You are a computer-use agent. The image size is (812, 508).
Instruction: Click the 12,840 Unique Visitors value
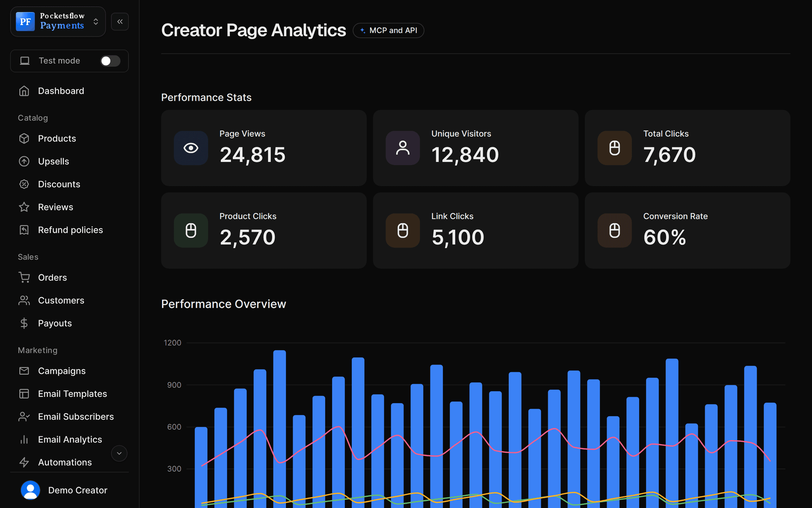click(x=465, y=155)
